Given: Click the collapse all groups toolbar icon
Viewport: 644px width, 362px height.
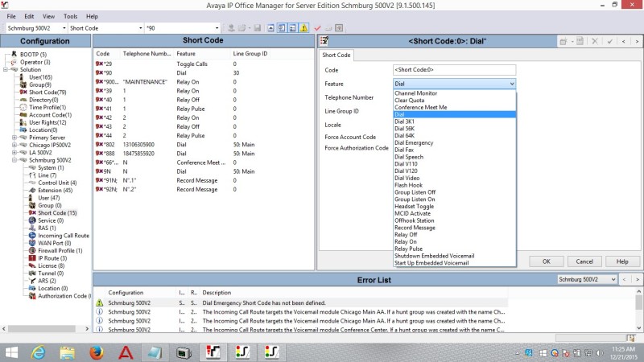Looking at the screenshot, I should [270, 28].
